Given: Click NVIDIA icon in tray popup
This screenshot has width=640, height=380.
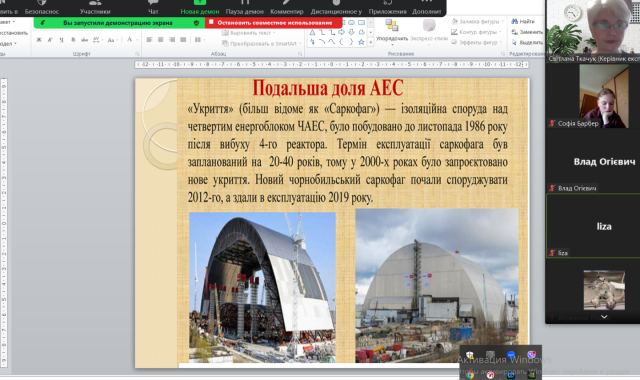Looking at the screenshot, I should (531, 375).
